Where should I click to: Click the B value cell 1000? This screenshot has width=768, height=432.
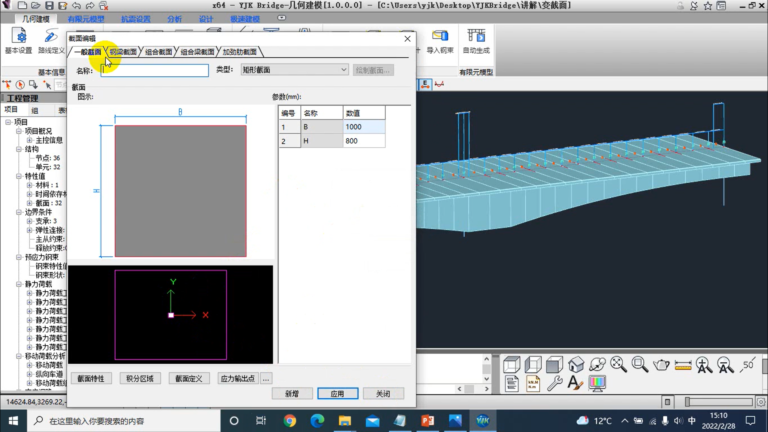tap(363, 127)
